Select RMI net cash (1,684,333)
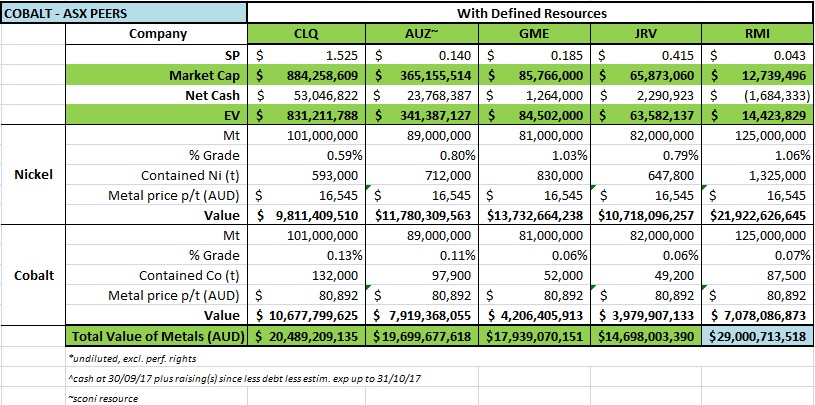Image resolution: width=815 pixels, height=405 pixels. click(758, 95)
